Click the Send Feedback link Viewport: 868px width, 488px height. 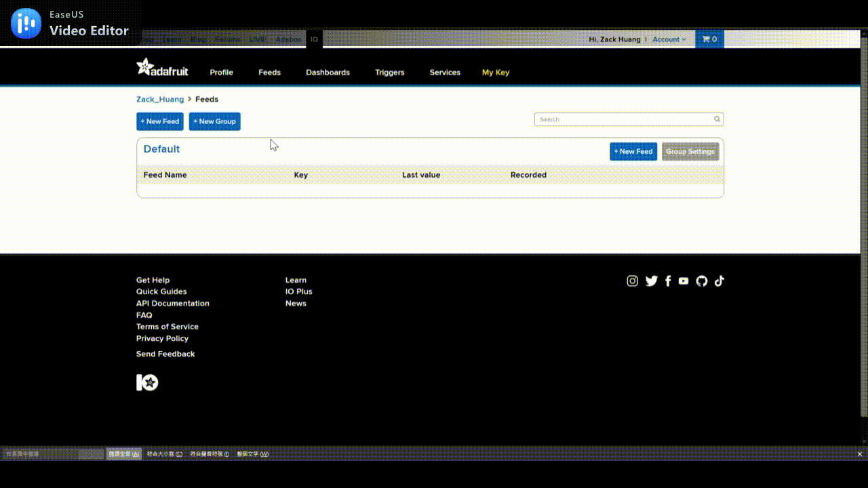165,354
